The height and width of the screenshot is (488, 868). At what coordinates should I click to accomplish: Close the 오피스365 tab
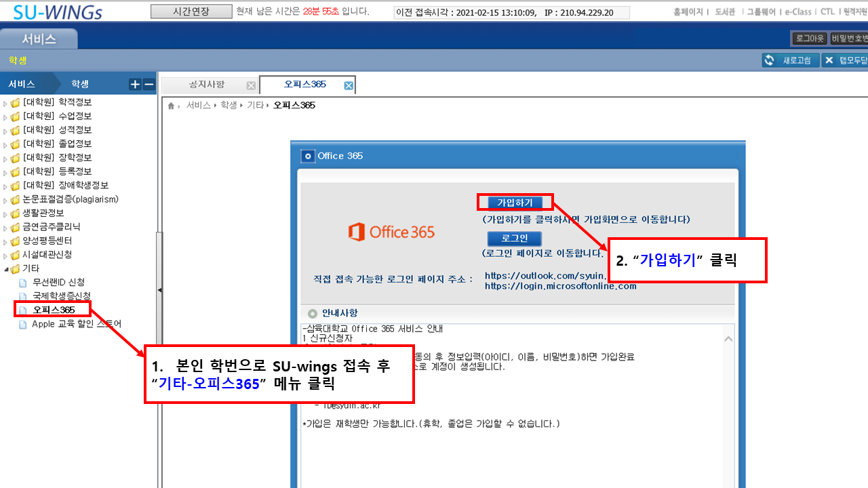click(349, 85)
